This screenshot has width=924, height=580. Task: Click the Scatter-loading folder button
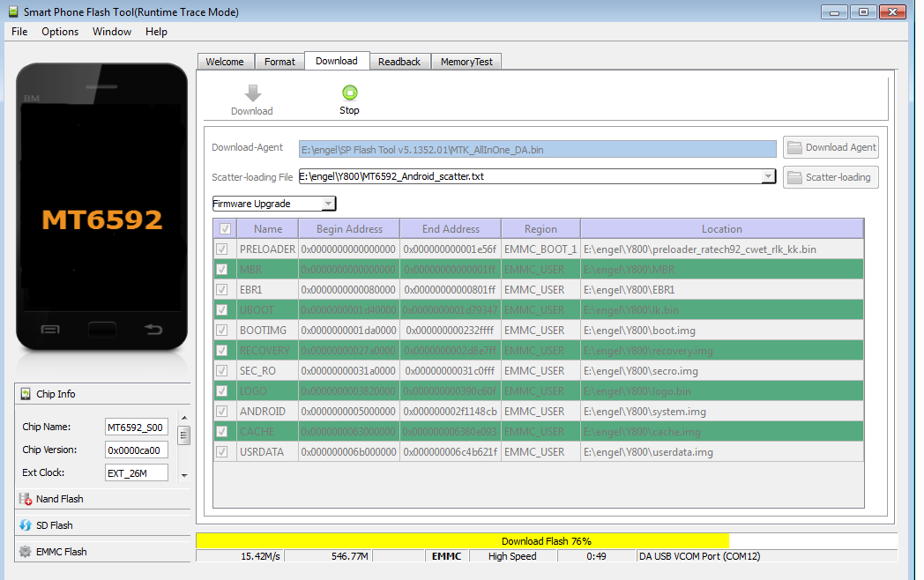tap(831, 177)
